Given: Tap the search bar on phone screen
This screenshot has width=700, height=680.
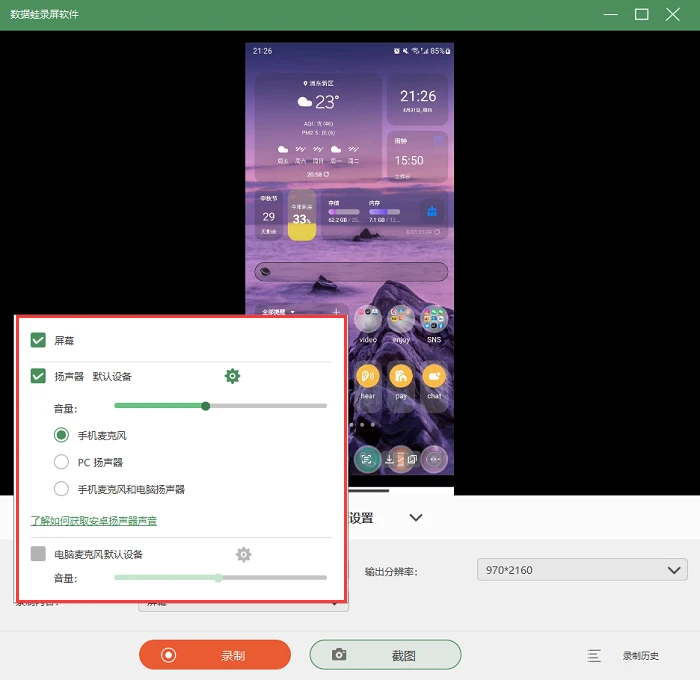Looking at the screenshot, I should pos(351,271).
